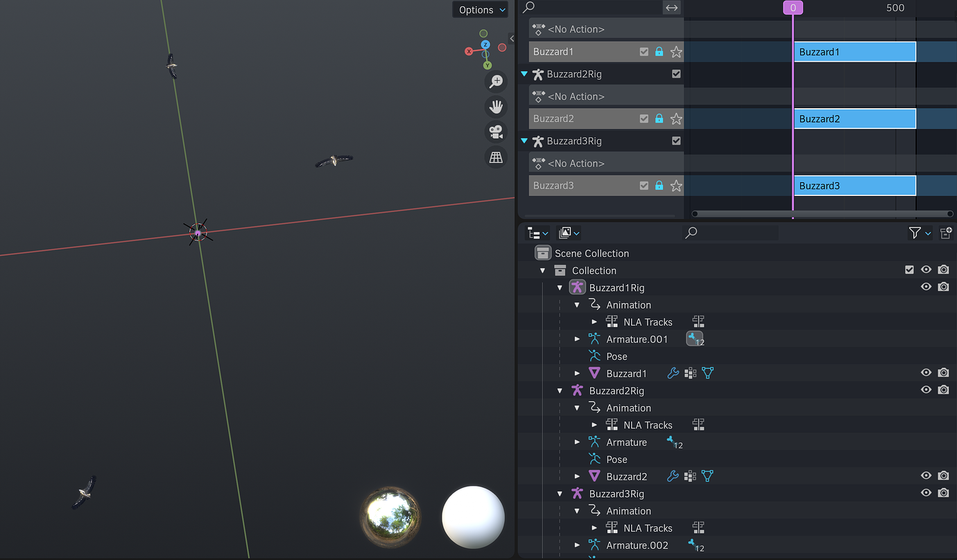Click the frame 0 playhead marker
This screenshot has width=957, height=560.
coord(793,8)
